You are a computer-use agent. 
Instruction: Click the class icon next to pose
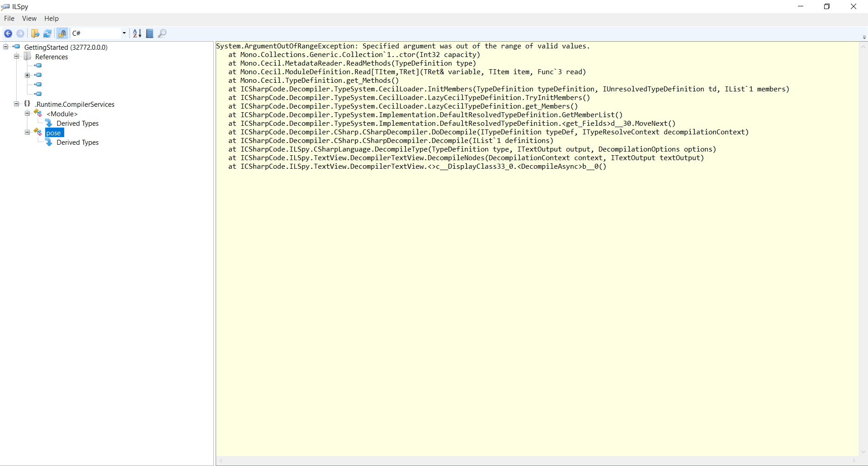[x=38, y=132]
